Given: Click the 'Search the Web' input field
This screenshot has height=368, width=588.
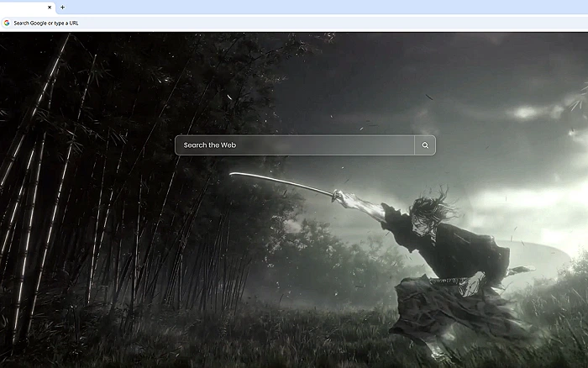Looking at the screenshot, I should click(295, 145).
